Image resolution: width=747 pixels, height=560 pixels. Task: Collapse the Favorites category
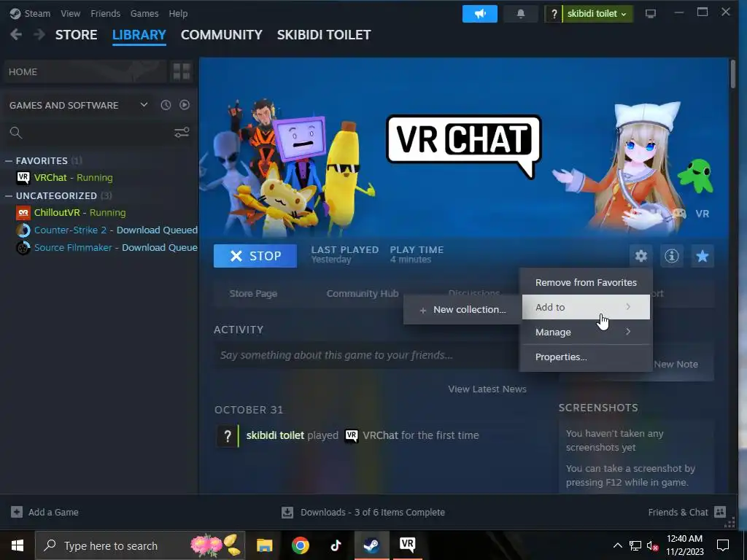(8, 161)
